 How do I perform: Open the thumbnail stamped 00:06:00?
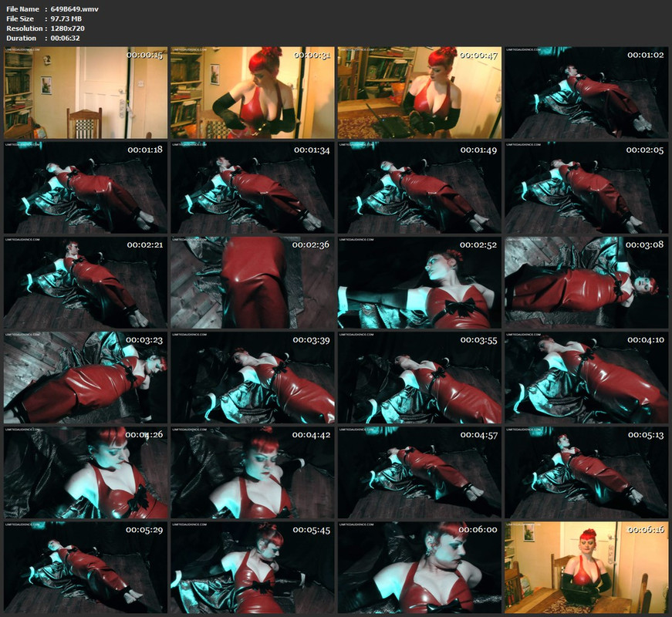coord(420,568)
